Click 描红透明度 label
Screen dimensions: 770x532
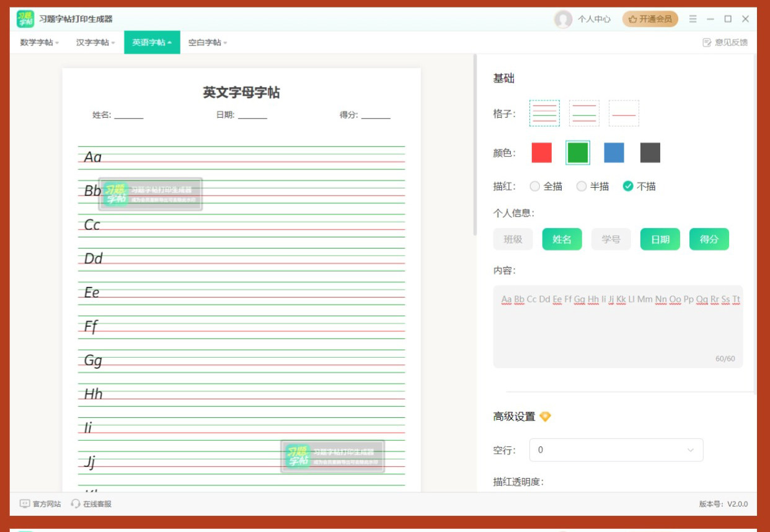click(x=518, y=482)
